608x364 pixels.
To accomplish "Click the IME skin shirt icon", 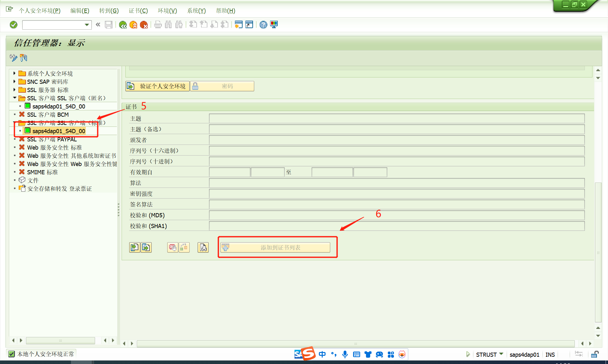I will pos(368,355).
